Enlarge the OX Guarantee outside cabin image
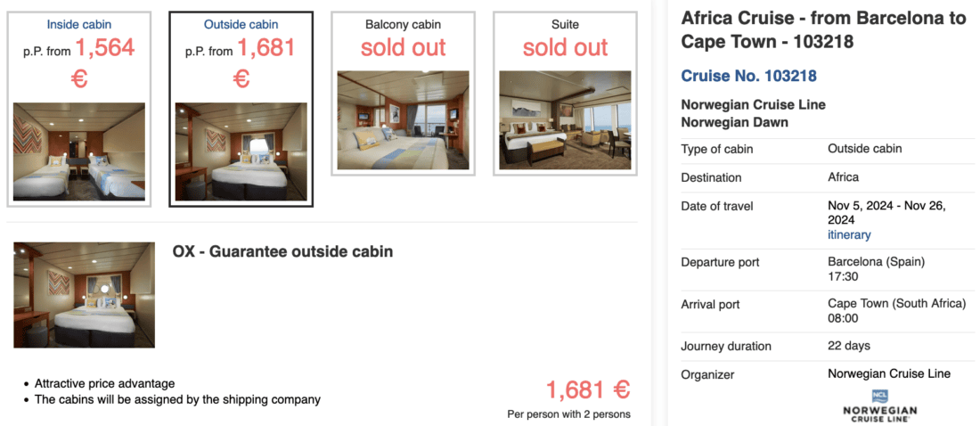 (x=85, y=295)
